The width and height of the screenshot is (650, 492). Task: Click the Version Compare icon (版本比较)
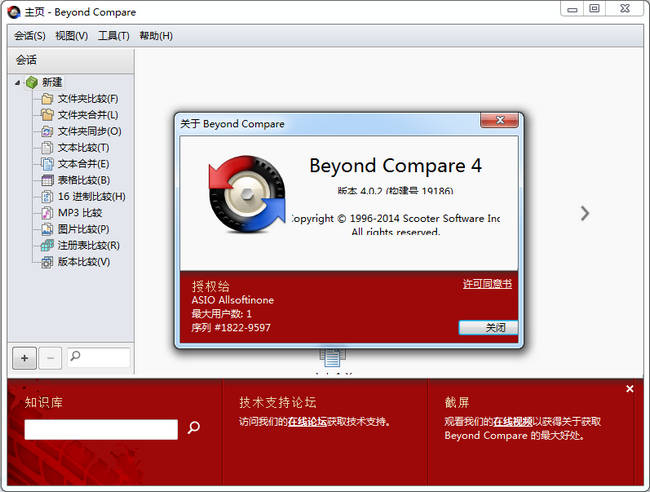(47, 262)
